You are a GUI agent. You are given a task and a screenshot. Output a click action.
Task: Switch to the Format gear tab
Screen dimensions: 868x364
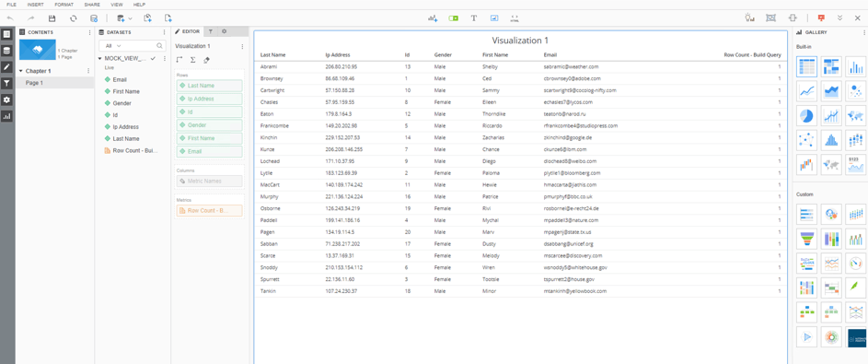pyautogui.click(x=224, y=31)
